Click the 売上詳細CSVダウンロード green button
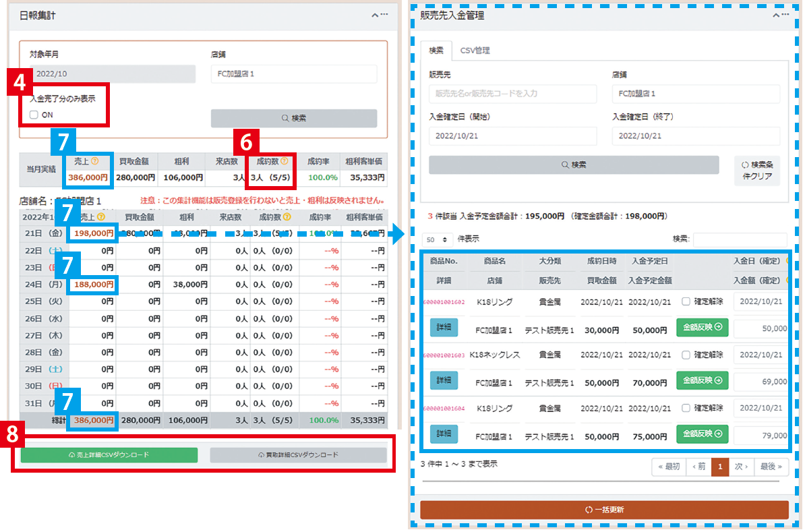805x532 pixels. 109,455
